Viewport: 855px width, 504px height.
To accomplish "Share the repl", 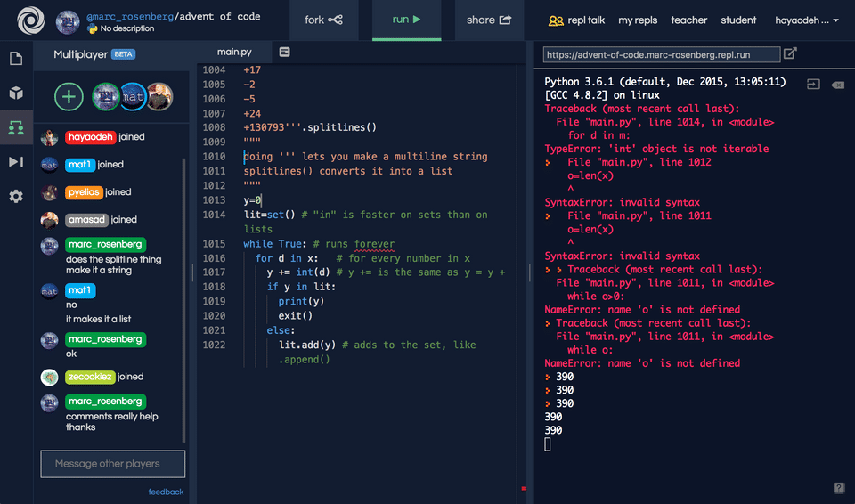I will (x=489, y=20).
